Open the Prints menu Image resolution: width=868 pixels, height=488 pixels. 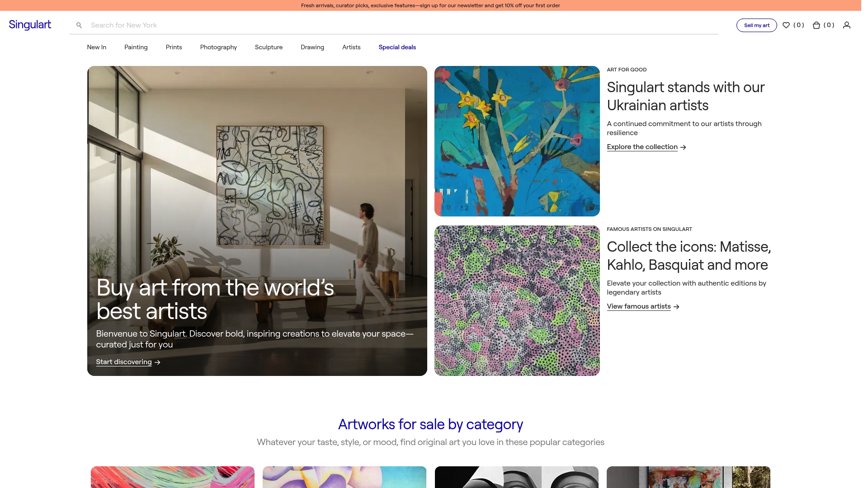tap(174, 47)
